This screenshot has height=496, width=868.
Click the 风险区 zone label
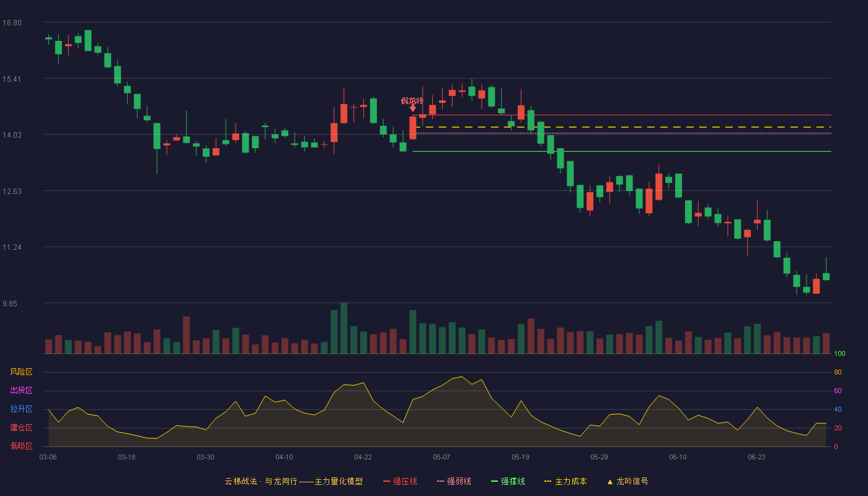21,372
